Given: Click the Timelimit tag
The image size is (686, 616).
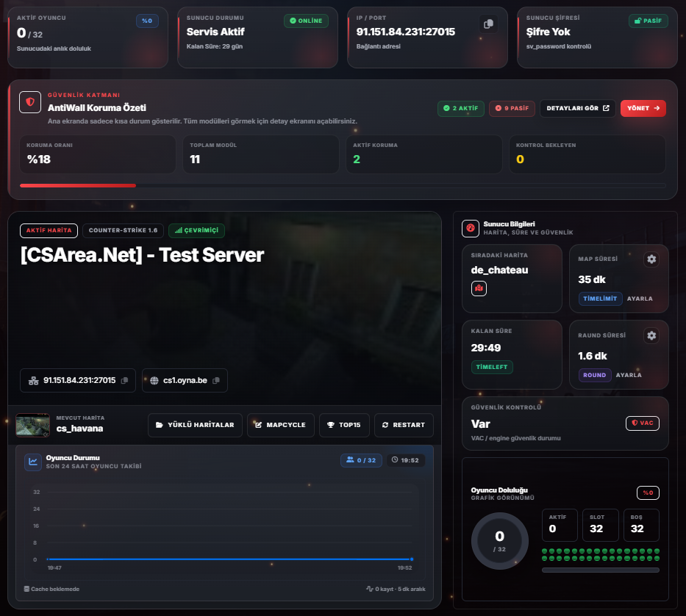Looking at the screenshot, I should pos(600,298).
